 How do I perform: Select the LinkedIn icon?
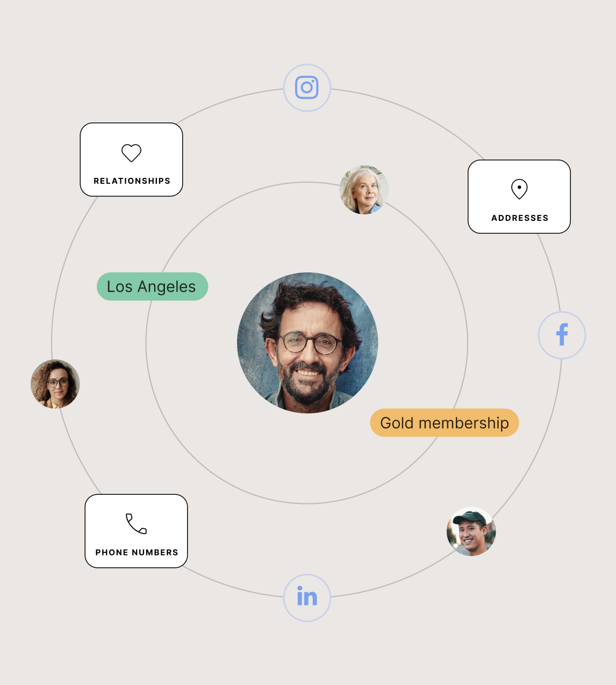pyautogui.click(x=307, y=597)
